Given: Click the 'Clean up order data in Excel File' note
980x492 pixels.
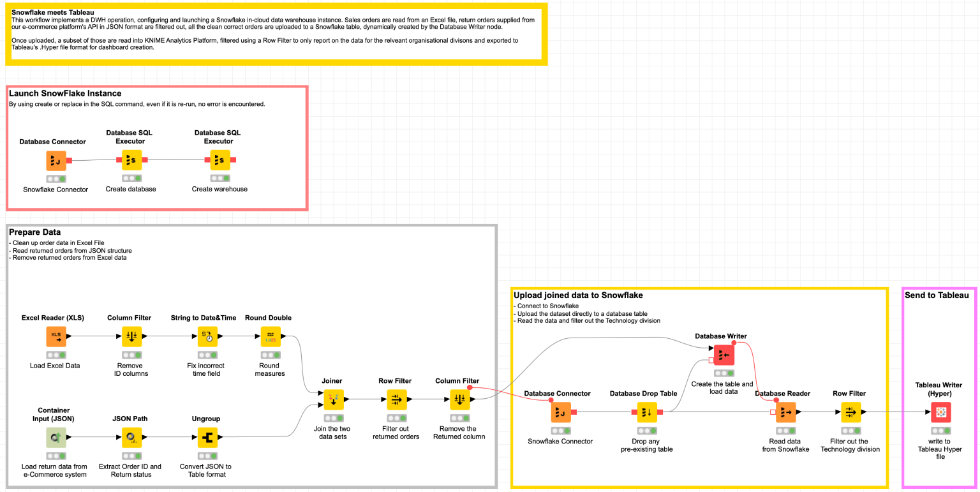Looking at the screenshot, I should (x=58, y=243).
